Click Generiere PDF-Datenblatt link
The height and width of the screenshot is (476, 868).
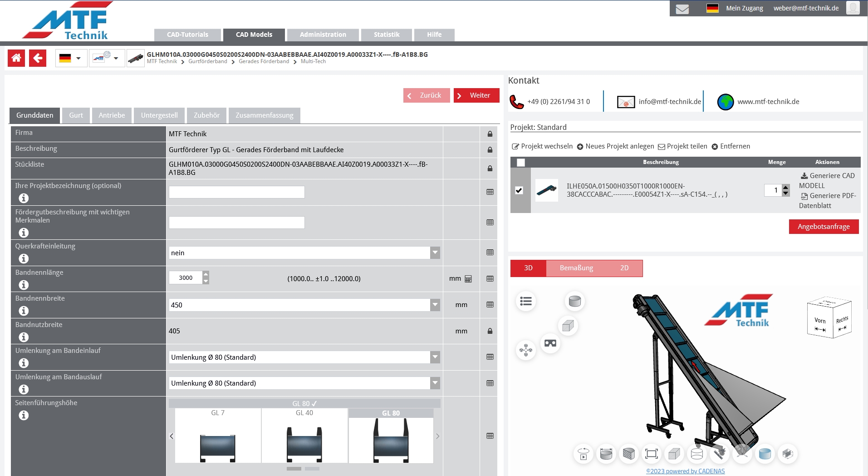[x=828, y=200]
